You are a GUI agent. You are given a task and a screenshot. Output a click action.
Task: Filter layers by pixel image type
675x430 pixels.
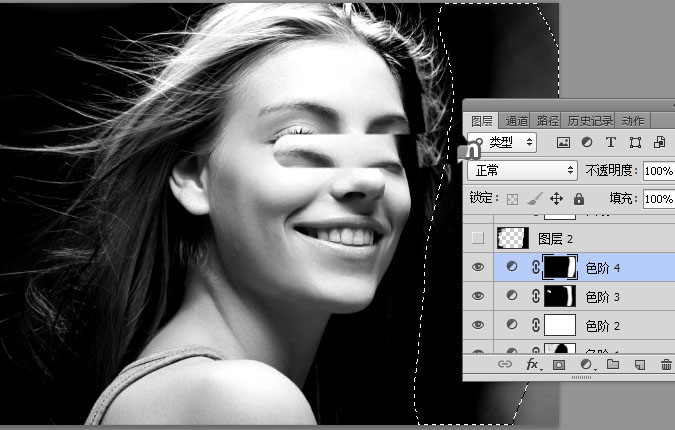point(563,143)
